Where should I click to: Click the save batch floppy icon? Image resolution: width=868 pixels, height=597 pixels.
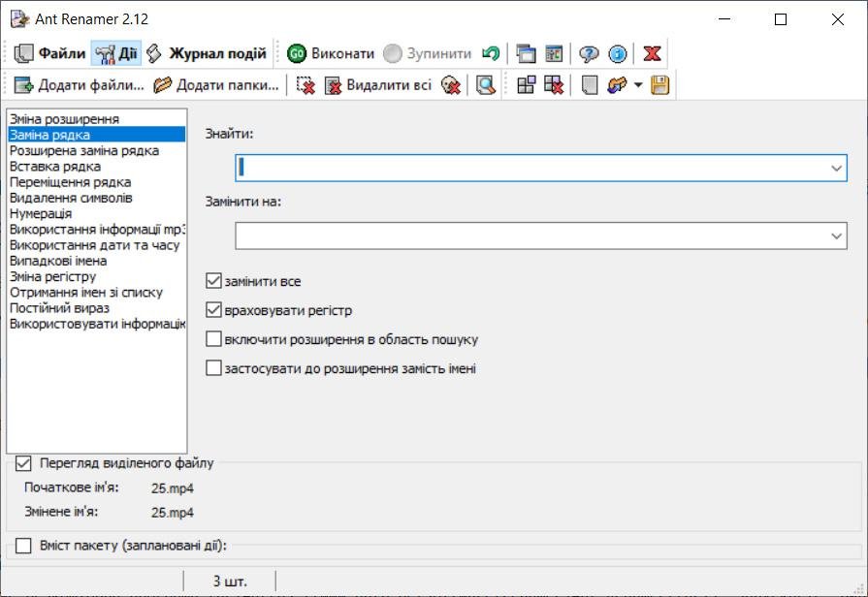[659, 85]
